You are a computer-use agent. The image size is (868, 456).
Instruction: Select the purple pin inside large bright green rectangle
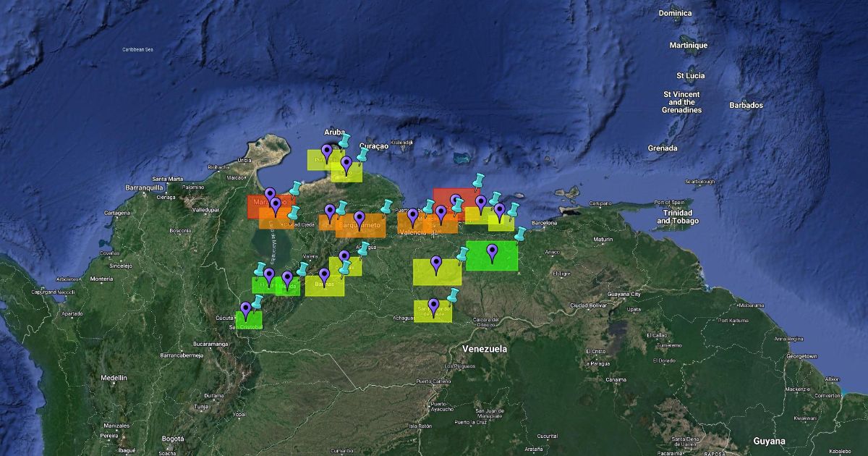(x=493, y=252)
